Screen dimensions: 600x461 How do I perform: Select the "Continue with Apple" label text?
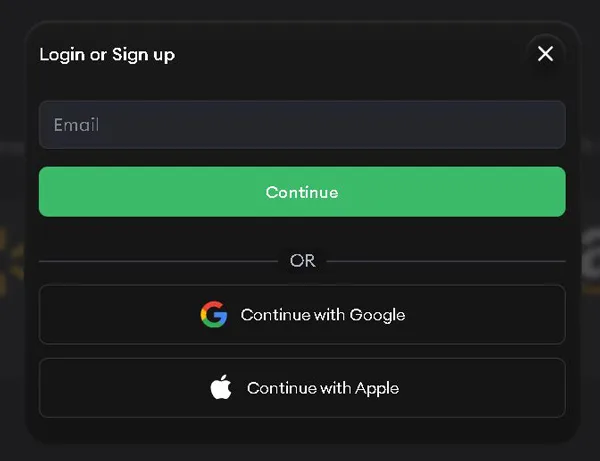click(x=323, y=388)
